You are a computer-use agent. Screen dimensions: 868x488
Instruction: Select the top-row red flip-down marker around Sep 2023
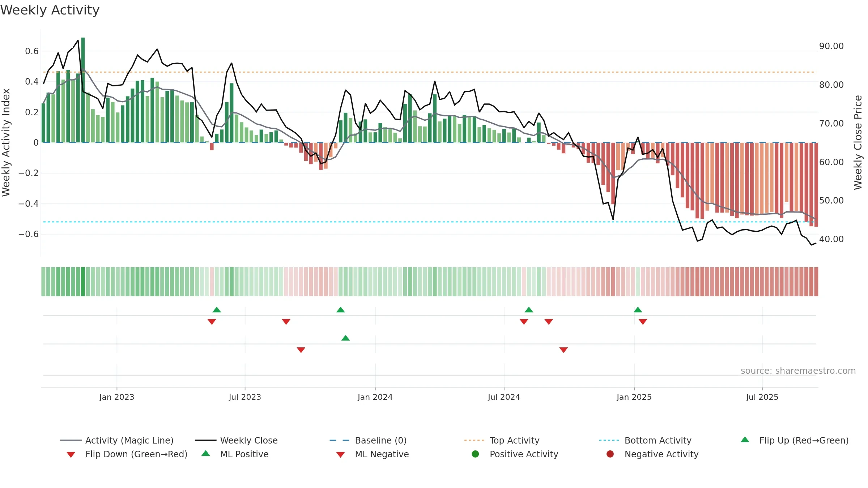click(x=286, y=322)
